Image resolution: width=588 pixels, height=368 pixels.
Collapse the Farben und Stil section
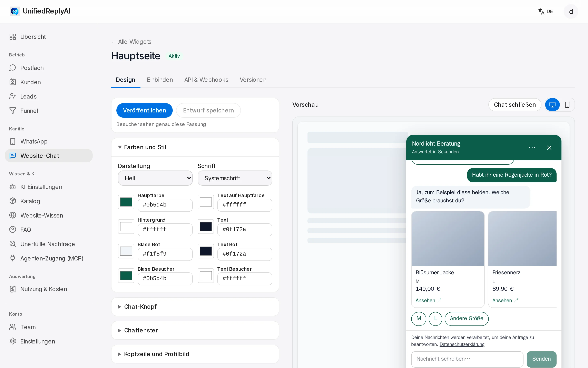click(195, 147)
